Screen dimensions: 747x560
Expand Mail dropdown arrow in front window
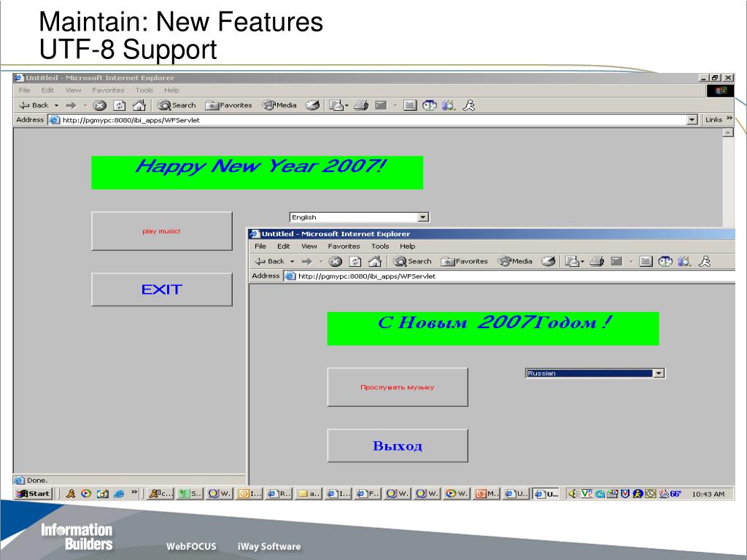pos(582,262)
